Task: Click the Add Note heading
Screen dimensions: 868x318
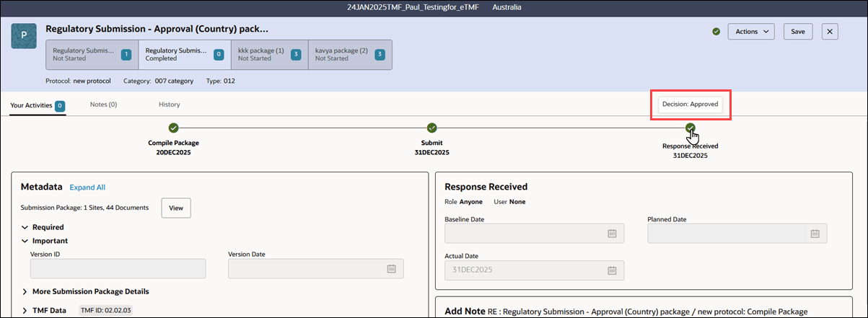Action: pyautogui.click(x=464, y=311)
